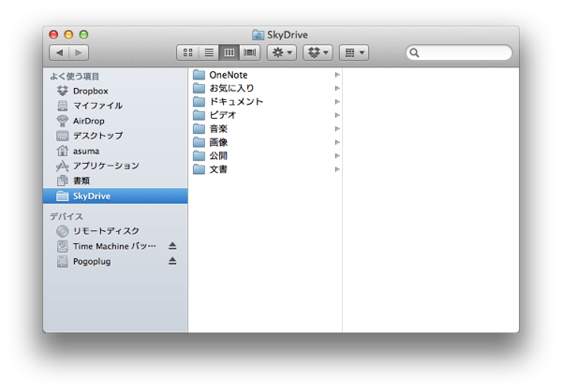This screenshot has height=392, width=562.
Task: Expand the 音楽 folder arrow
Action: pos(337,128)
